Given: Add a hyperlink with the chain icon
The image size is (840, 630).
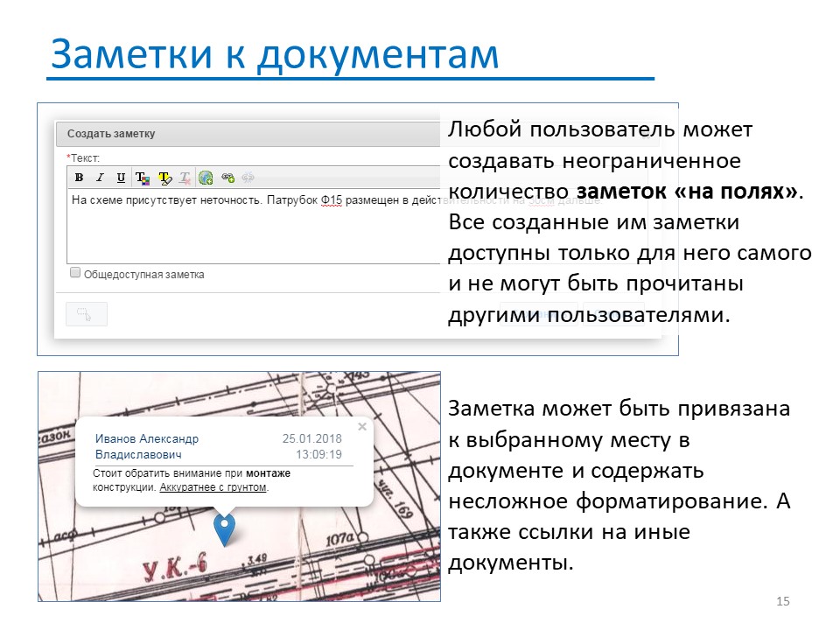Looking at the screenshot, I should [228, 178].
